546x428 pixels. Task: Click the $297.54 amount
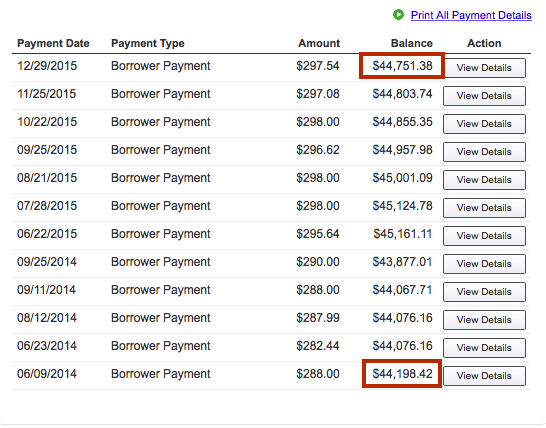318,66
